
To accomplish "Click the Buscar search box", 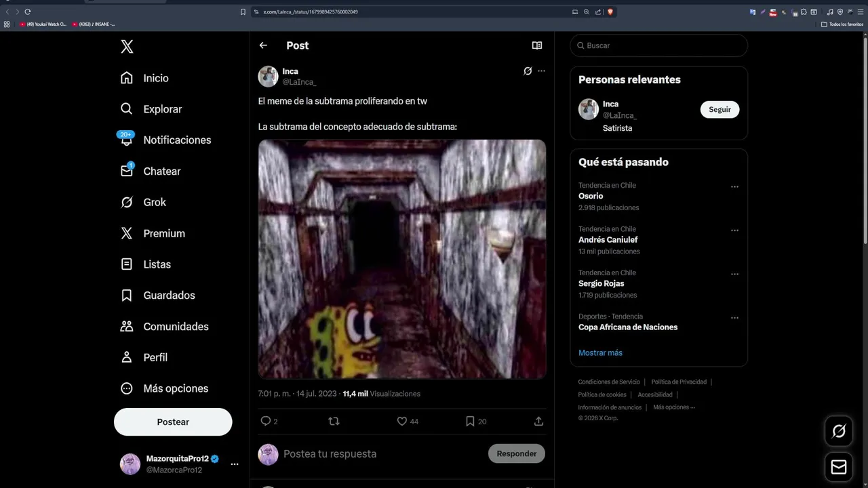I will [658, 45].
